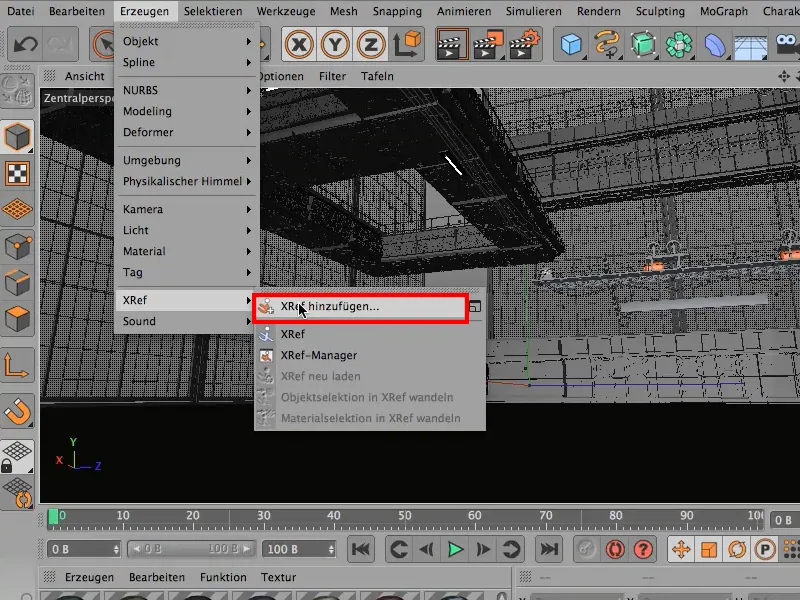Image resolution: width=800 pixels, height=600 pixels.
Task: Toggle the Y axis lock
Action: coord(335,45)
